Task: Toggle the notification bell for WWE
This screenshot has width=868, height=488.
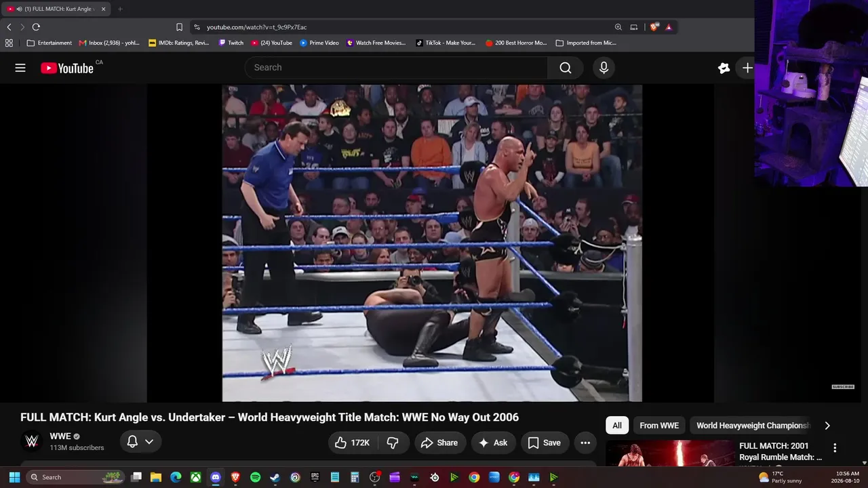Action: point(133,442)
